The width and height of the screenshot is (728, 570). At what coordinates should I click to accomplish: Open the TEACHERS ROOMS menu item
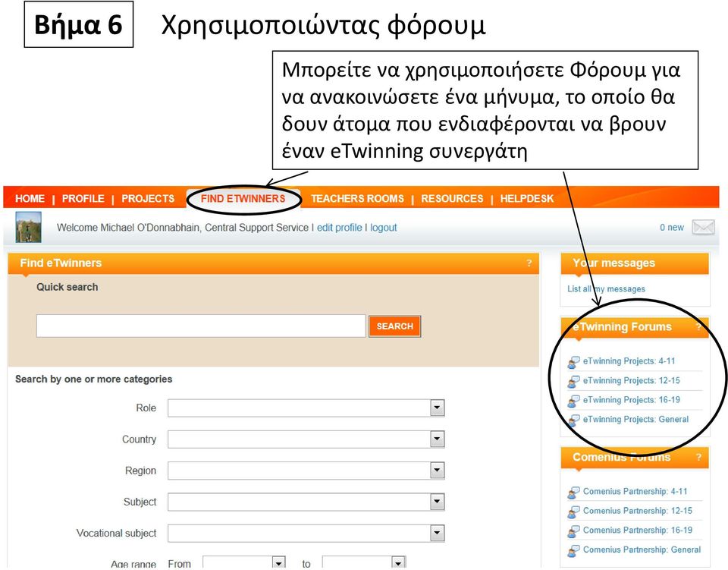pyautogui.click(x=357, y=199)
